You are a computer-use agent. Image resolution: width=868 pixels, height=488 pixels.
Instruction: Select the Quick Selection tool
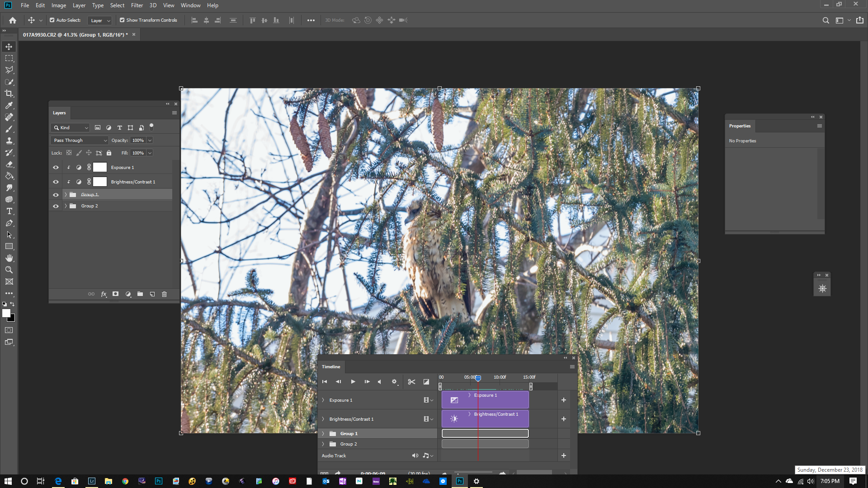[x=9, y=82]
